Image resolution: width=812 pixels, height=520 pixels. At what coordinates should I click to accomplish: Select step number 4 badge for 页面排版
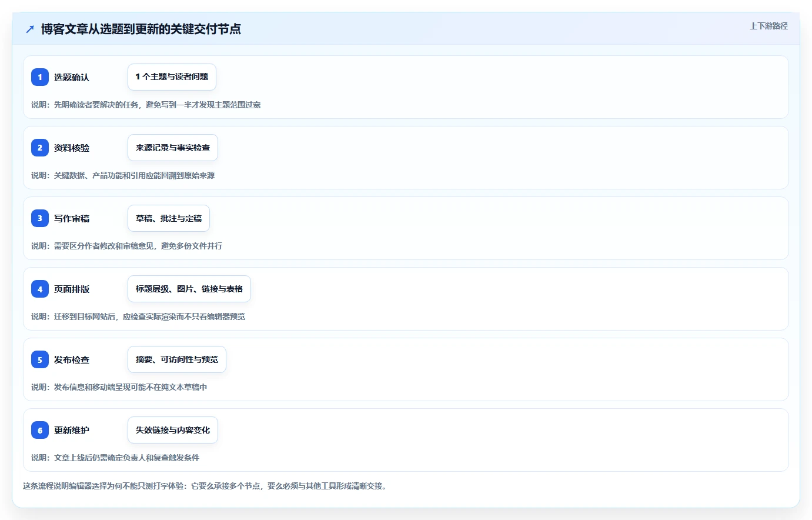[40, 289]
